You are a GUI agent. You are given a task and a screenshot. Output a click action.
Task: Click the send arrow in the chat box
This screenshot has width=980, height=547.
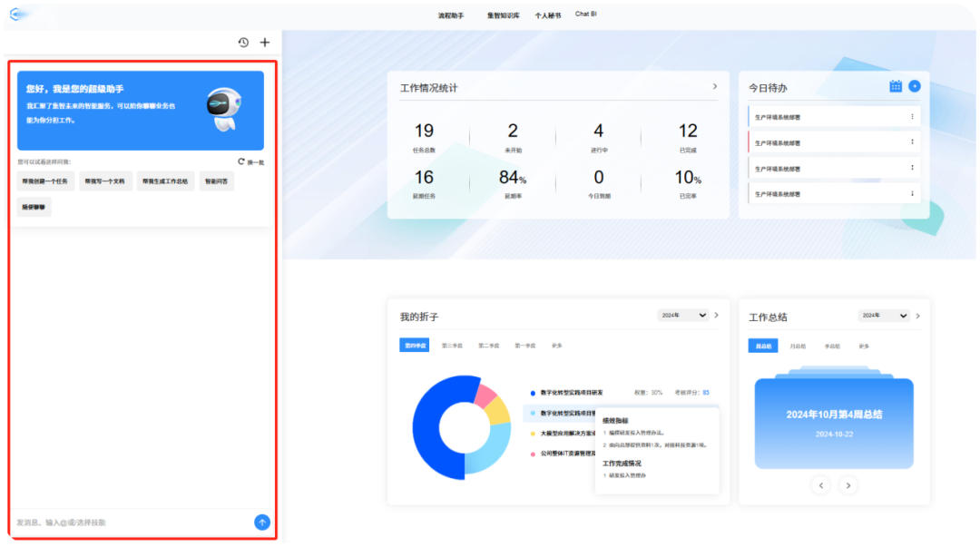(262, 522)
